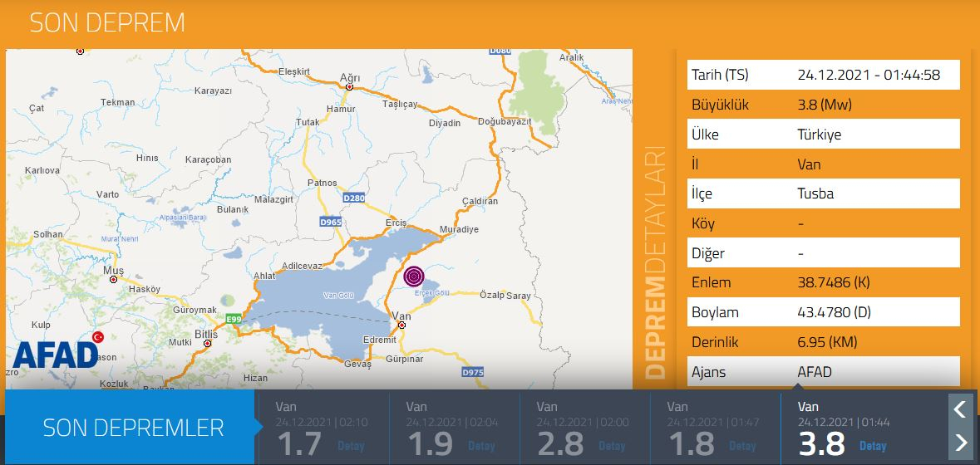The width and height of the screenshot is (980, 465).
Task: Select the Ağrı city marker
Action: pos(350,86)
